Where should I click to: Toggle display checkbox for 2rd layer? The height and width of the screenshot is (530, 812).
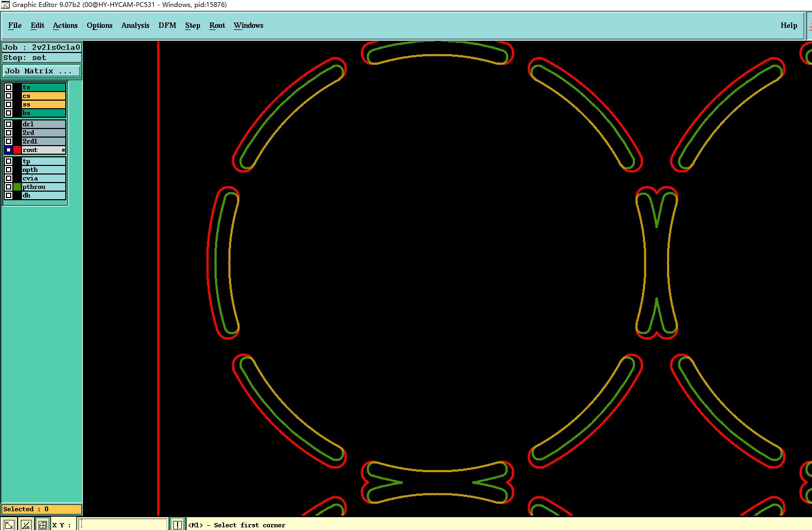pos(9,133)
